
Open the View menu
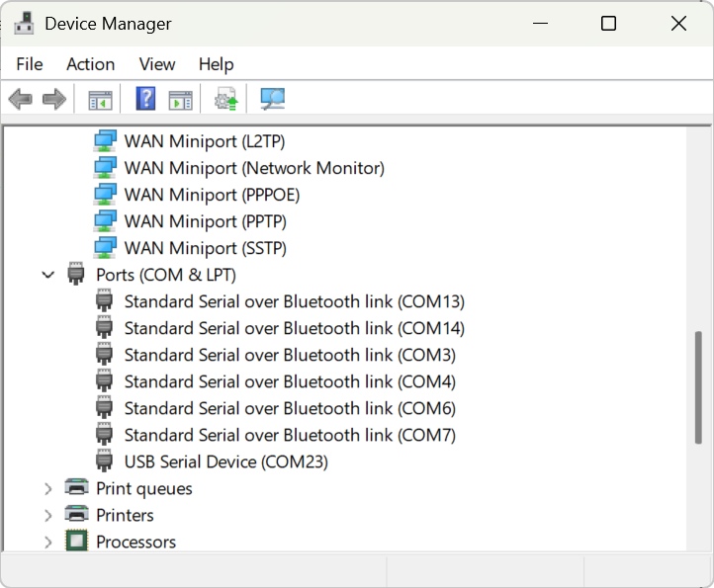tap(157, 64)
